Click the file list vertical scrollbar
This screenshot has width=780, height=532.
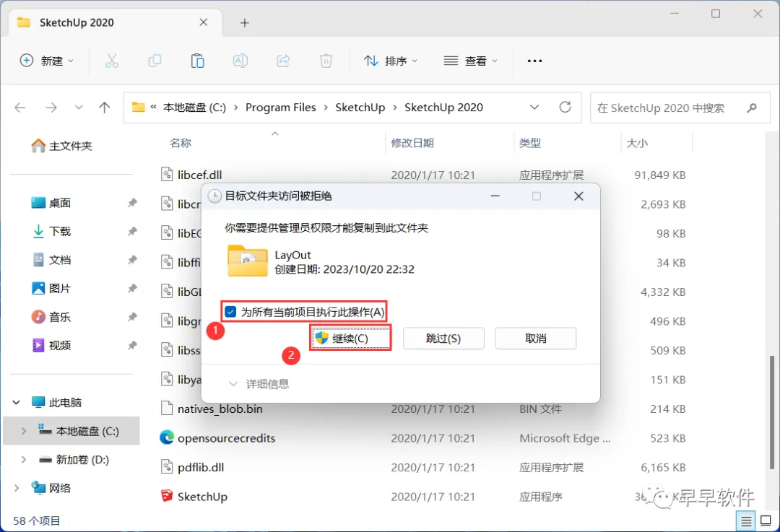click(x=771, y=411)
